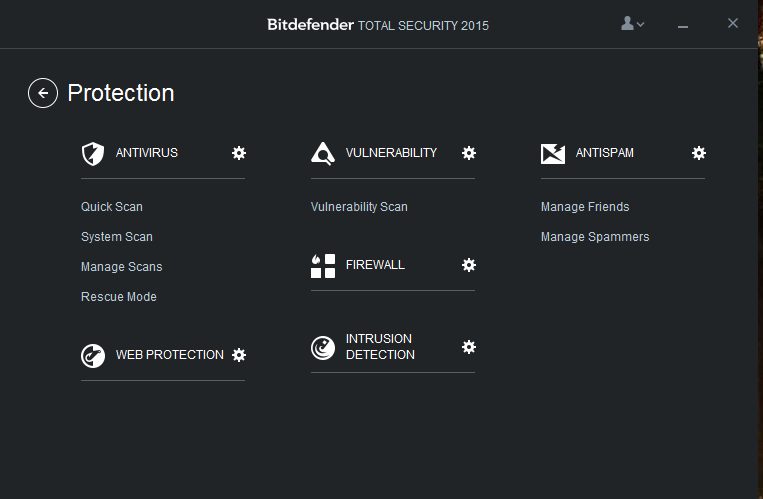Open Intrusion Detection settings gear

pyautogui.click(x=469, y=347)
